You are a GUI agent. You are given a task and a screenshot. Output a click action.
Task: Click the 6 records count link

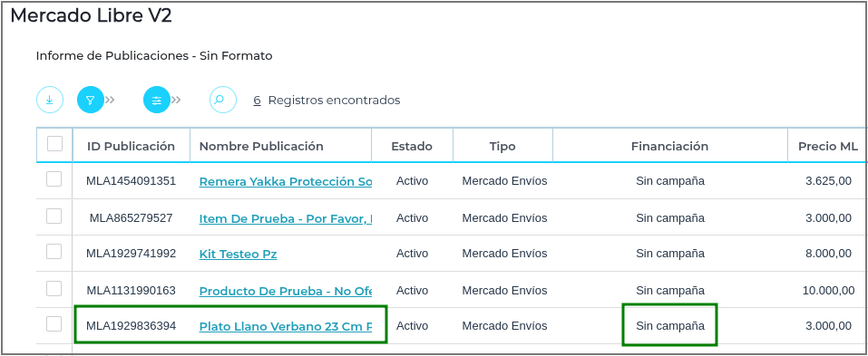tap(258, 100)
